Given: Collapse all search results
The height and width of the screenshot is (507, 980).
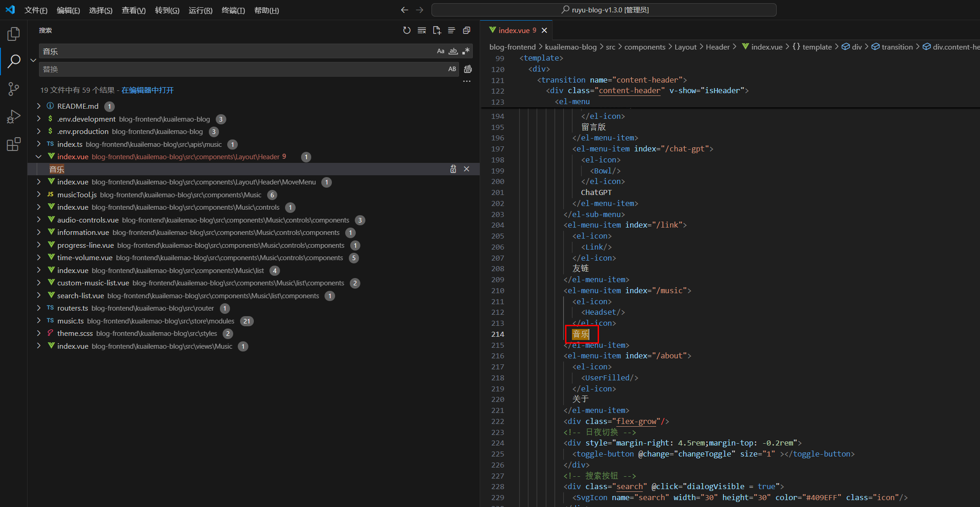Looking at the screenshot, I should pyautogui.click(x=466, y=30).
